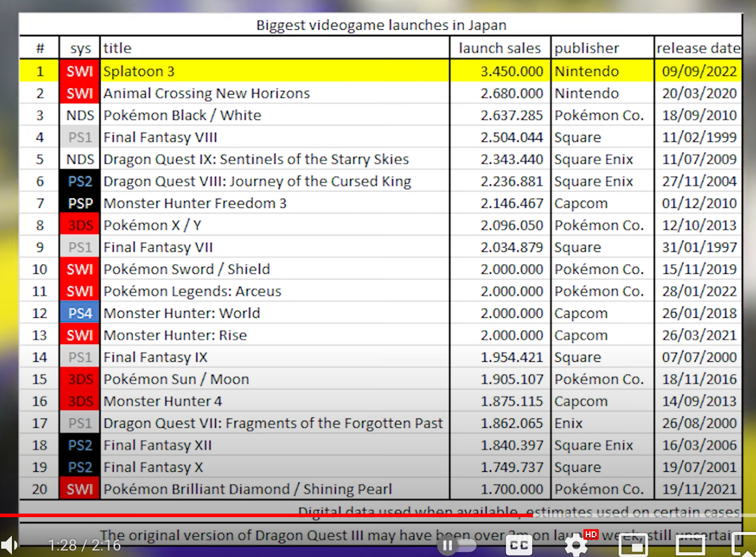Click 'Nintendo' publisher in Splatoon 3 row
The height and width of the screenshot is (557, 756).
[586, 71]
